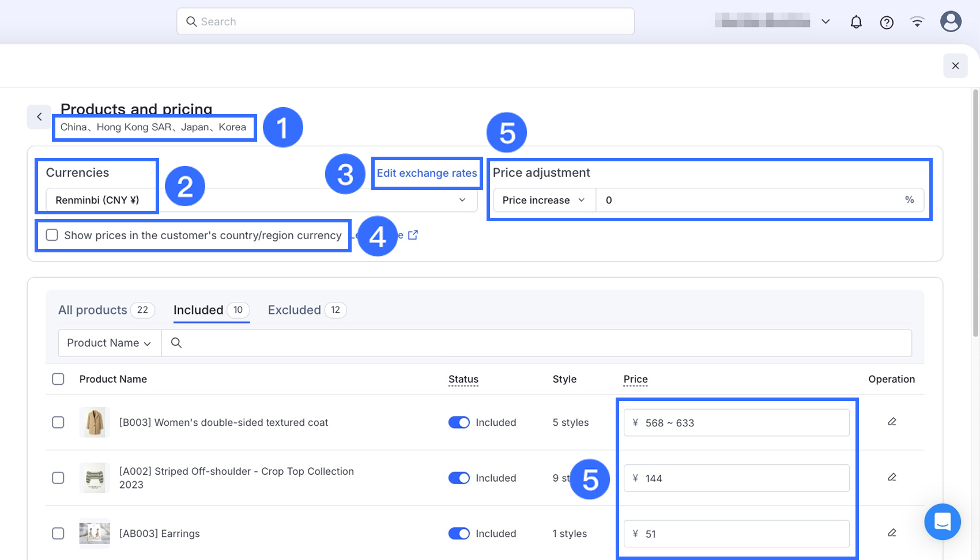Open the user profile avatar

tap(951, 22)
